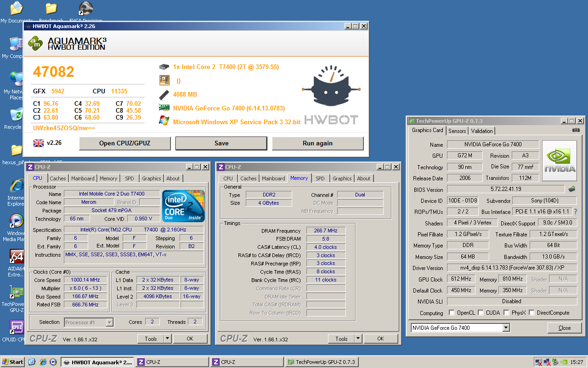
Task: Click the Open CPUZ/GPUZ button
Action: tap(124, 143)
